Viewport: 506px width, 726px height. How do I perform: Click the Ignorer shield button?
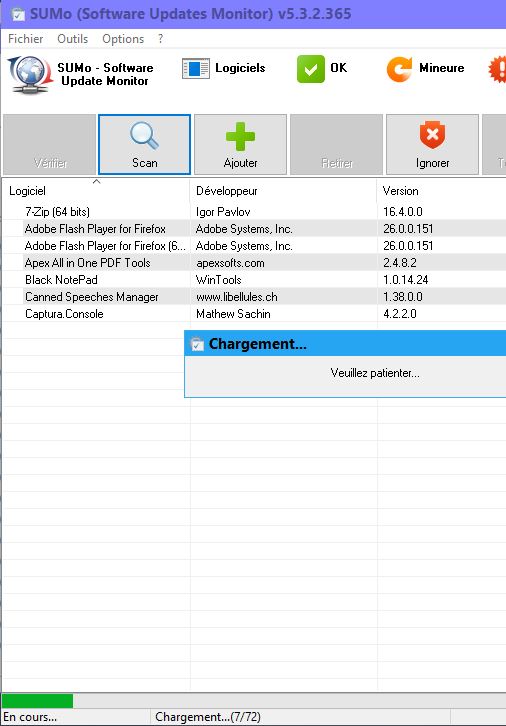tap(432, 144)
